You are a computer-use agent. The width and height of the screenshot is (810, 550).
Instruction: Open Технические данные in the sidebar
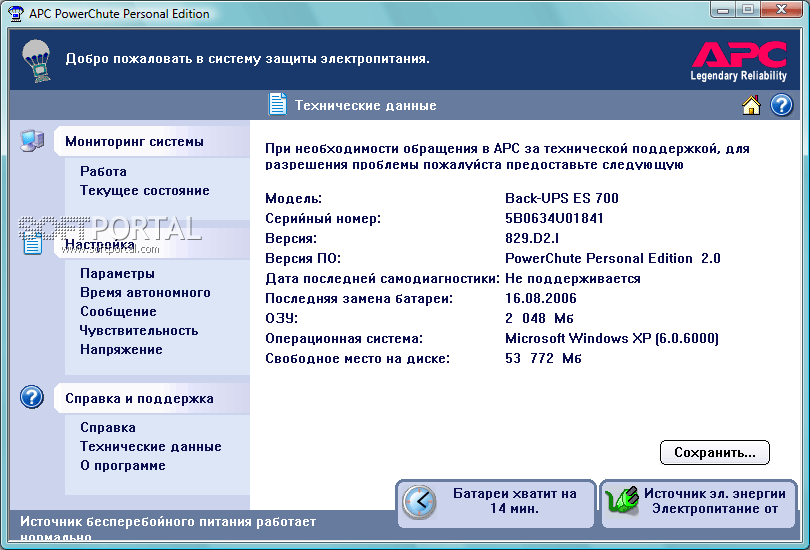[x=151, y=446]
